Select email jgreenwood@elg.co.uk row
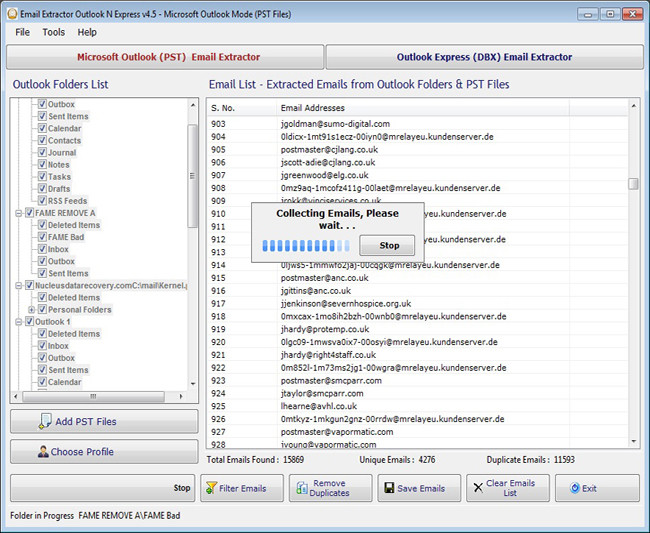This screenshot has width=650, height=533. point(417,175)
